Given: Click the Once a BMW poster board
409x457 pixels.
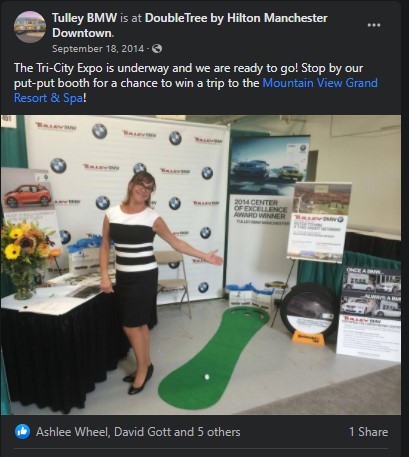Looking at the screenshot, I should point(369,313).
